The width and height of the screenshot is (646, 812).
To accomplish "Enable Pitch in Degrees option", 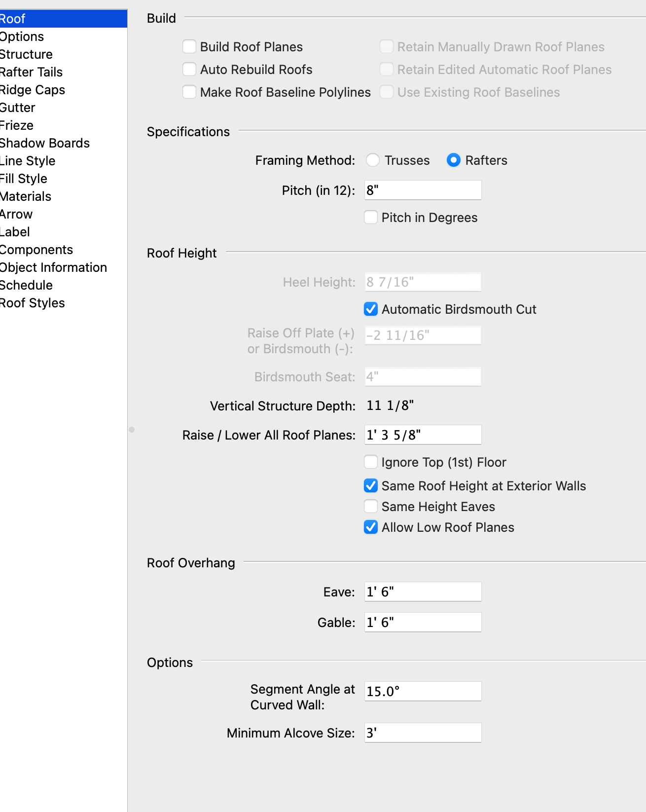I will click(371, 218).
